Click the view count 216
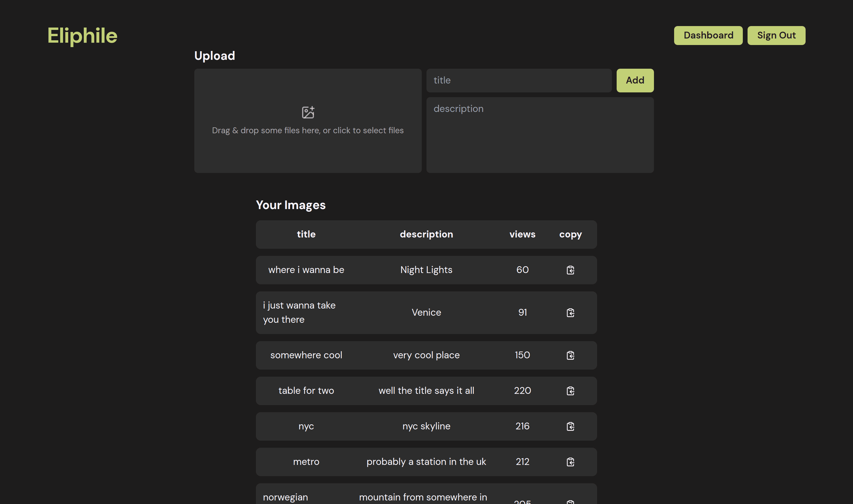The height and width of the screenshot is (504, 853). (522, 426)
